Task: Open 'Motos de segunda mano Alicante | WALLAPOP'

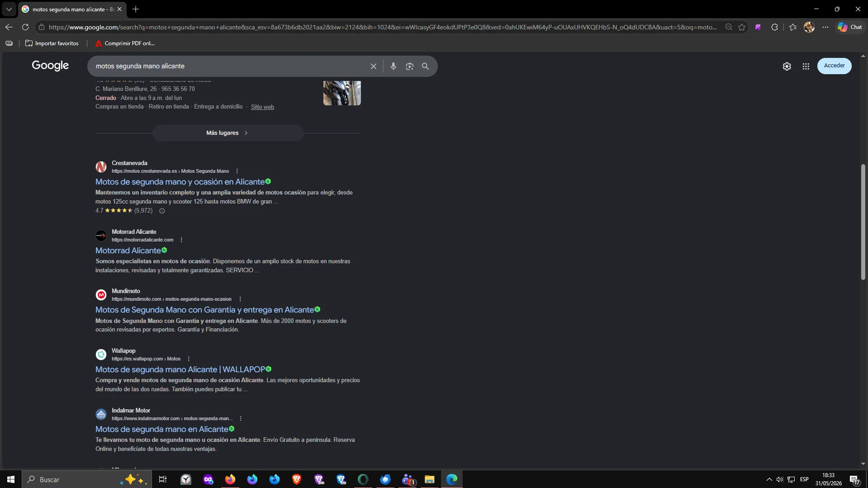Action: click(180, 370)
